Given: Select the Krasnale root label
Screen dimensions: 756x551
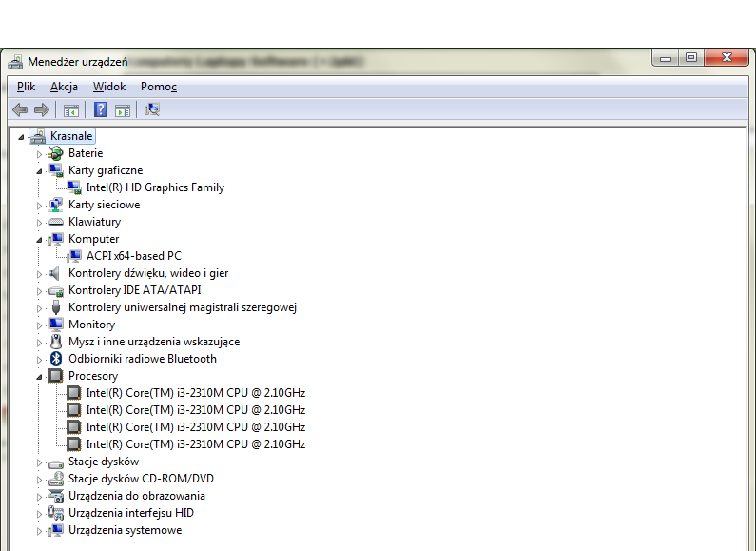Looking at the screenshot, I should 71,136.
